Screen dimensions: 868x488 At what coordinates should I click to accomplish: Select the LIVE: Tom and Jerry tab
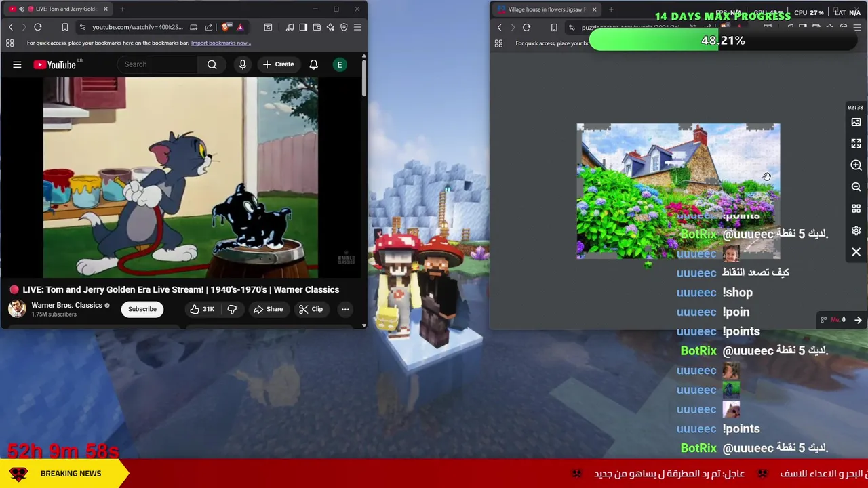click(58, 9)
